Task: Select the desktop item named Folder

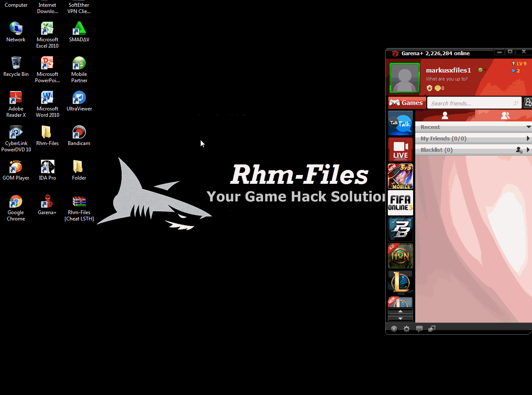Action: [79, 170]
